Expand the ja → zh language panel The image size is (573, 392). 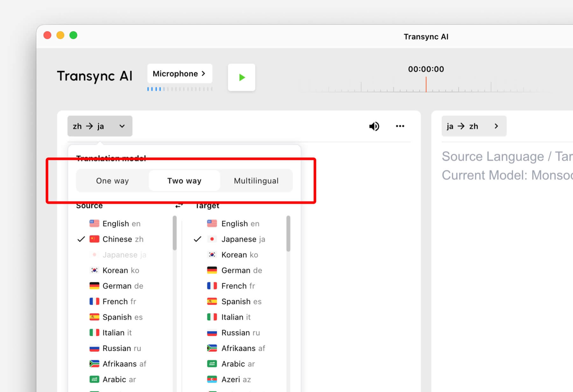pos(474,126)
